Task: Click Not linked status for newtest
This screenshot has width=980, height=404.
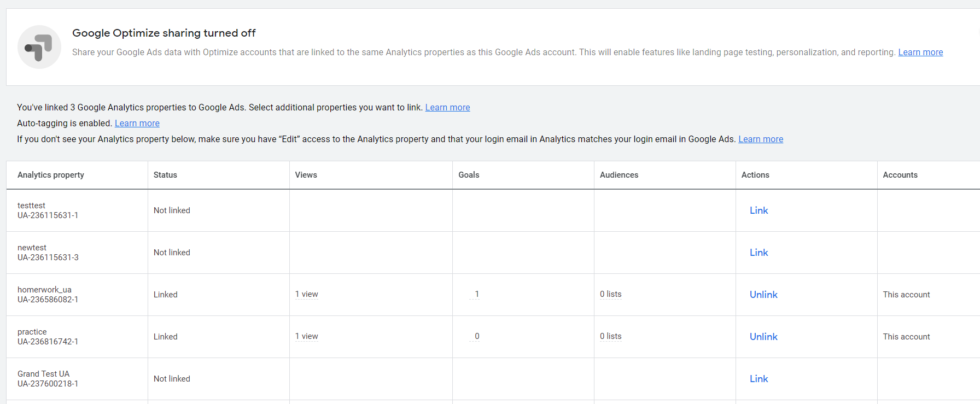Action: [172, 253]
